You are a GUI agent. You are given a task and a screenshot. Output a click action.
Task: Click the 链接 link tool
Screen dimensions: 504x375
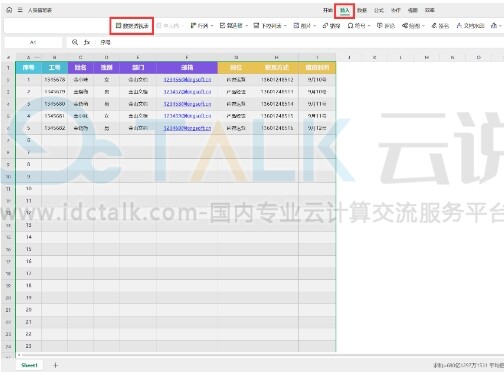tap(331, 26)
